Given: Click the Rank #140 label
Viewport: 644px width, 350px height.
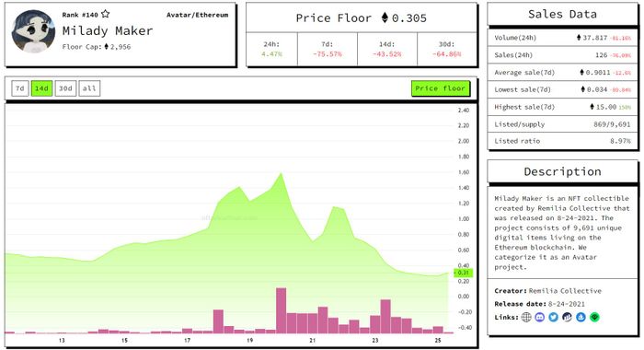Looking at the screenshot, I should (x=80, y=15).
